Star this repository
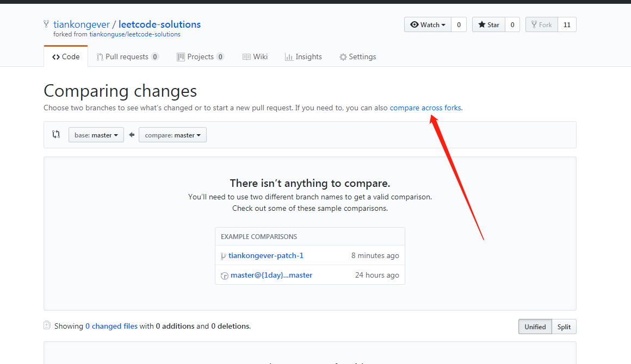The width and height of the screenshot is (631, 364). coord(488,24)
